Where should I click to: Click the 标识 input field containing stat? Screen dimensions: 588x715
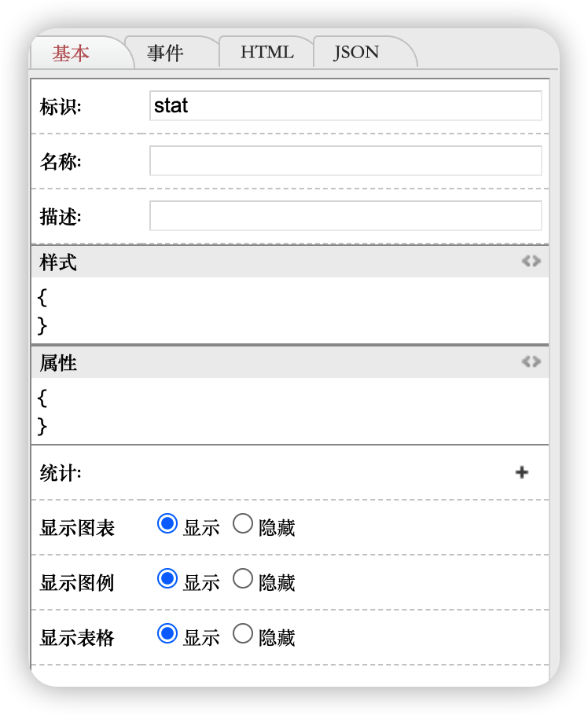point(345,106)
